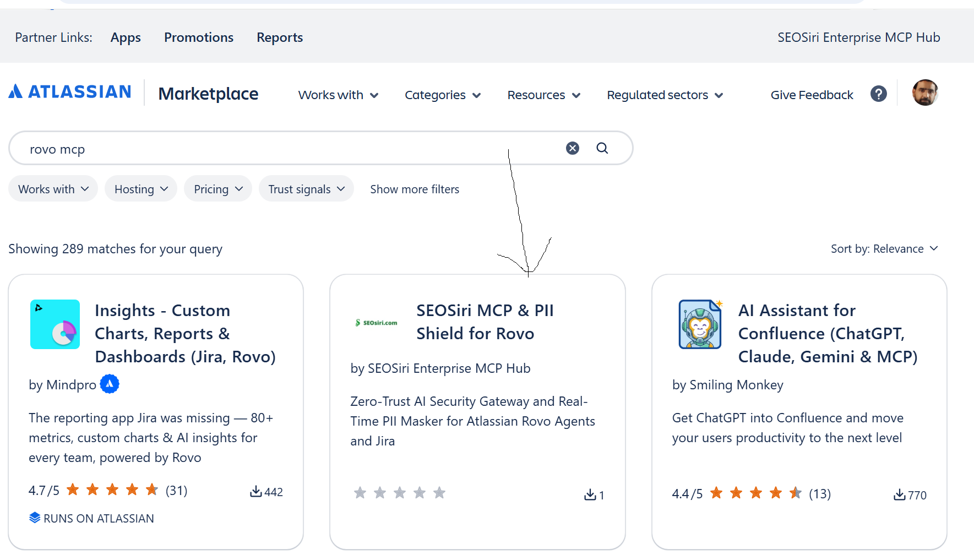
Task: Open the user profile avatar
Action: (x=926, y=93)
